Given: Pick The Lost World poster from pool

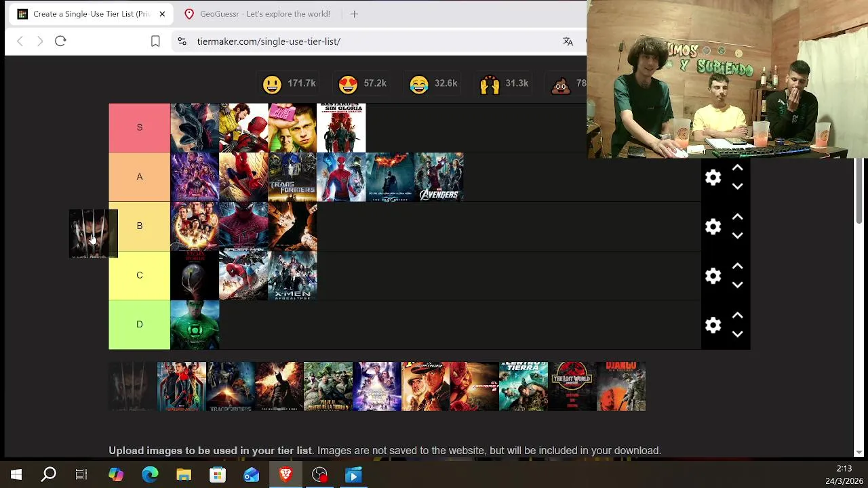Looking at the screenshot, I should pyautogui.click(x=572, y=386).
